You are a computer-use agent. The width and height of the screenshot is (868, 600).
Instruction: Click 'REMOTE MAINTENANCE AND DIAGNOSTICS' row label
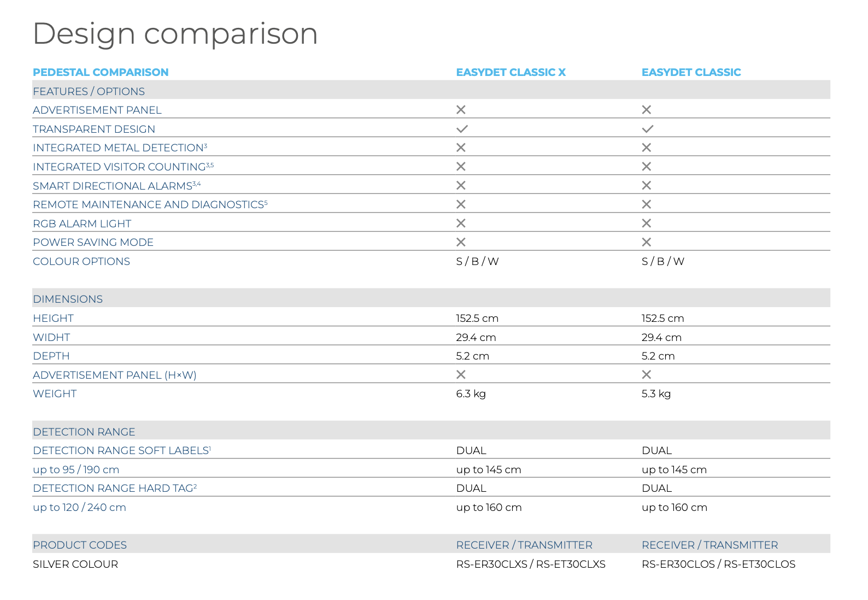pyautogui.click(x=150, y=204)
